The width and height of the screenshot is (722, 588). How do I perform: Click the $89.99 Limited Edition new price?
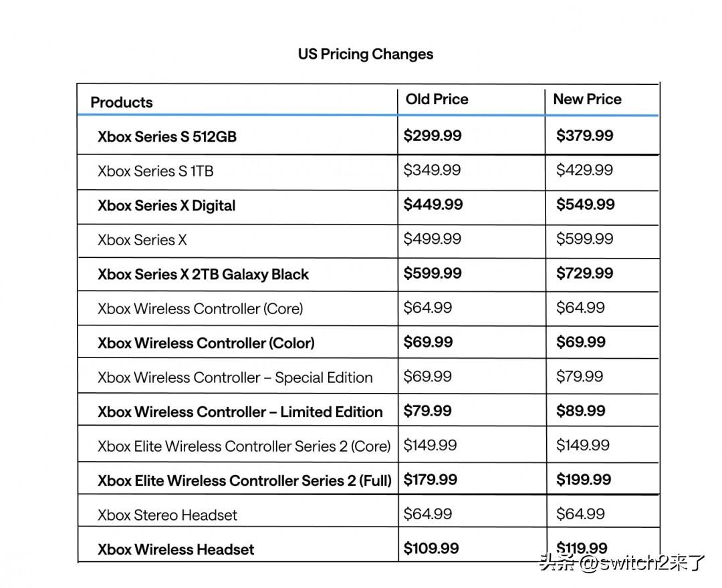click(x=581, y=411)
